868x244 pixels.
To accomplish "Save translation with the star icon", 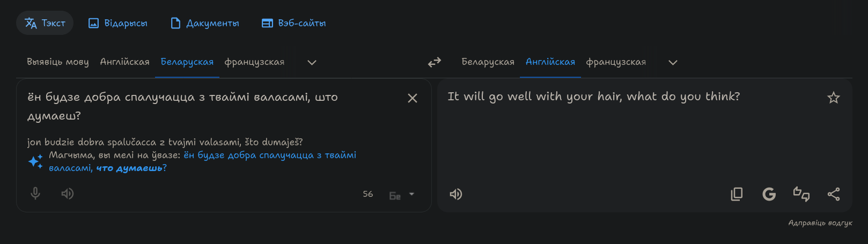I will tap(834, 98).
